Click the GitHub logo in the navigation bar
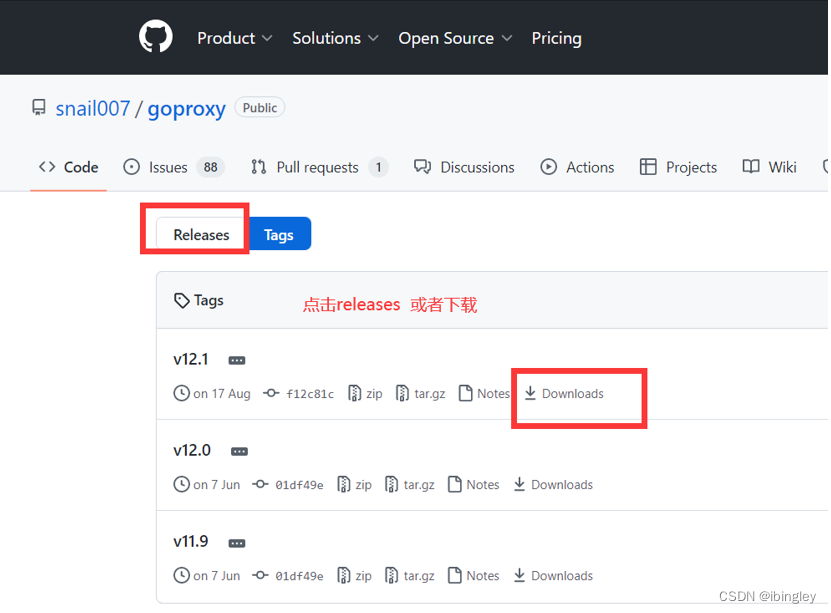The width and height of the screenshot is (831, 613). pyautogui.click(x=155, y=37)
